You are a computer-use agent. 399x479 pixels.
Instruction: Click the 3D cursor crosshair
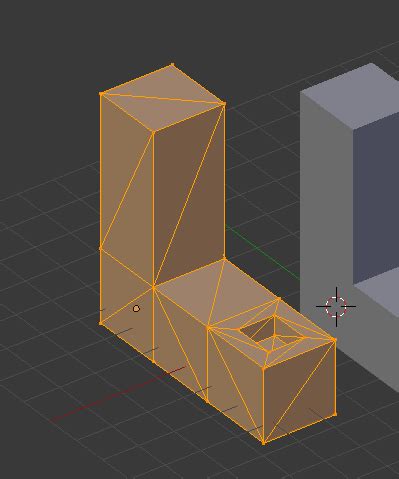point(336,306)
